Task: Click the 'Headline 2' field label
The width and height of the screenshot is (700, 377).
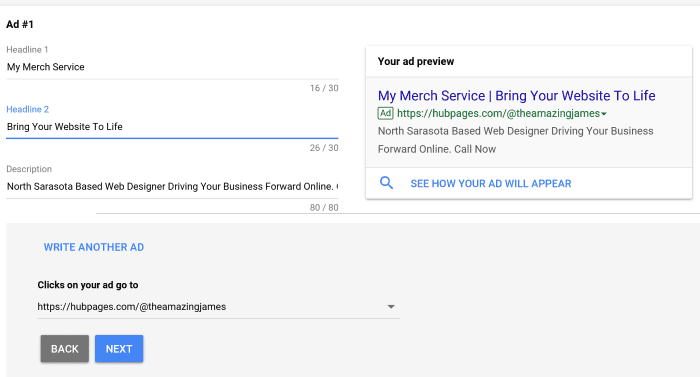Action: [x=28, y=109]
